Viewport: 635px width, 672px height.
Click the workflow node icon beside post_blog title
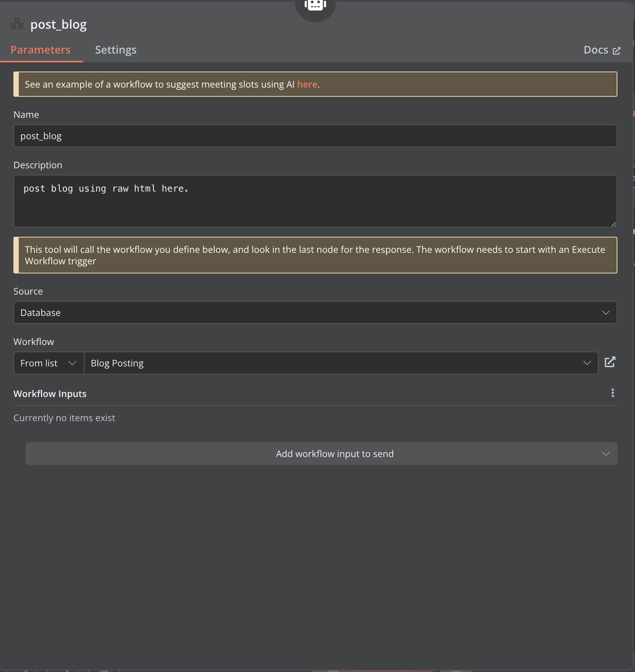tap(17, 24)
